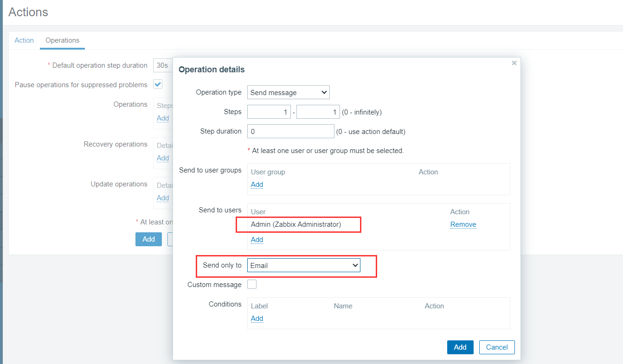The image size is (623, 364).
Task: Remove the Admin user from recipients
Action: pos(463,224)
